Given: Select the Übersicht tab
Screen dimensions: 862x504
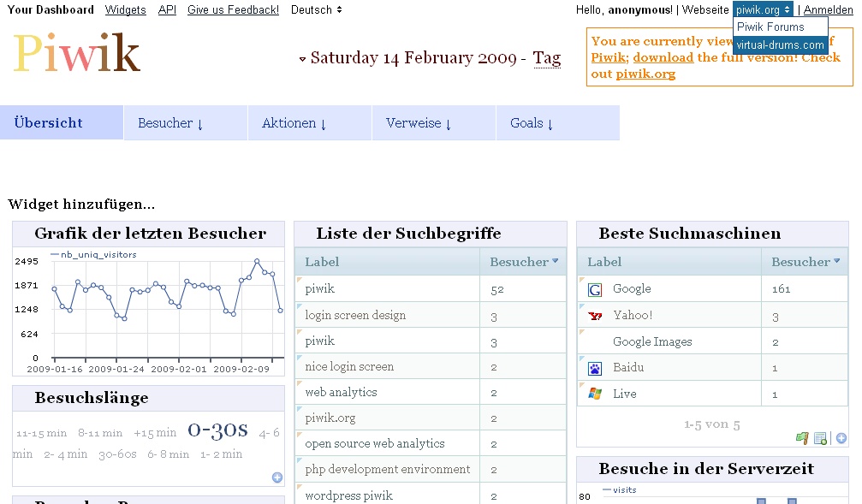Looking at the screenshot, I should (x=62, y=122).
